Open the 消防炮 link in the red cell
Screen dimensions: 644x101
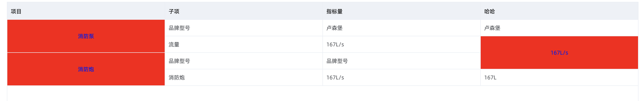[86, 69]
